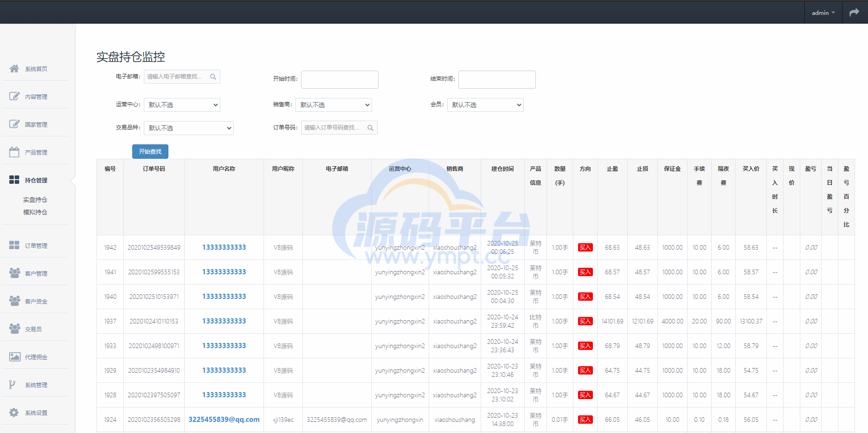Click 4000.00 margin cell
This screenshot has width=868, height=433.
click(x=672, y=321)
